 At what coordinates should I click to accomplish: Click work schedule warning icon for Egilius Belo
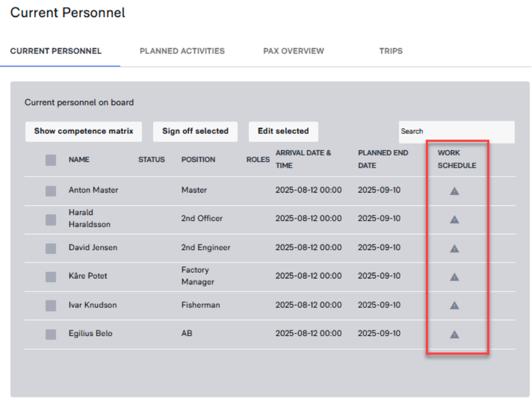[x=454, y=335]
